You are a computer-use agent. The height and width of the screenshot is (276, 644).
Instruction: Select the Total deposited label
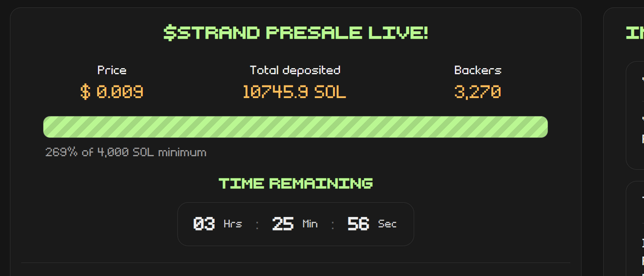[295, 70]
